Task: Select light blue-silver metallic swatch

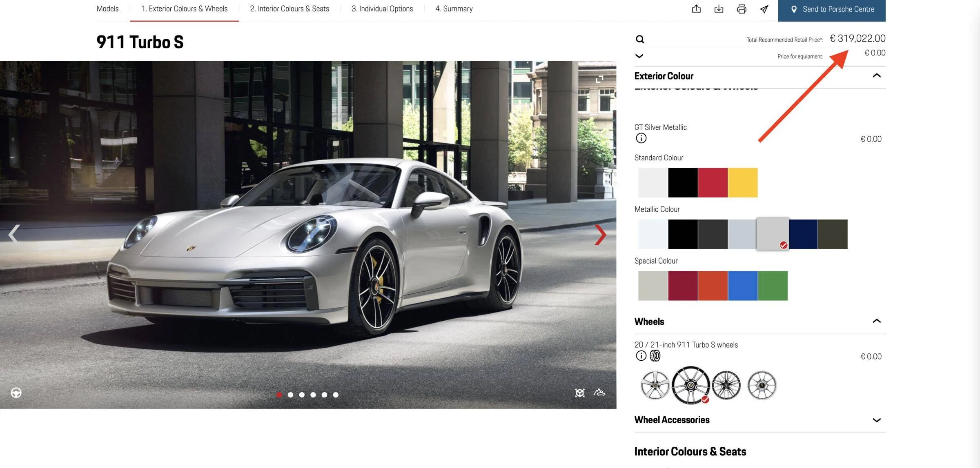Action: pyautogui.click(x=742, y=234)
